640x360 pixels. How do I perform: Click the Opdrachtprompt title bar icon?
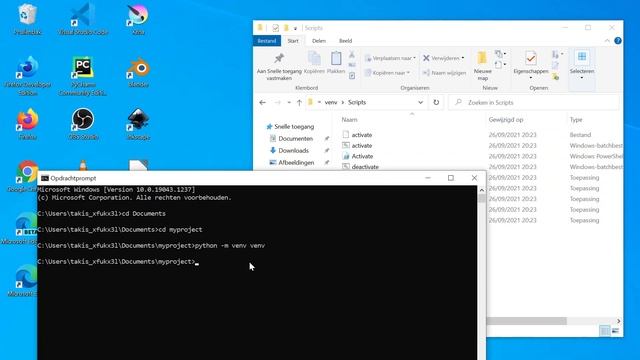pyautogui.click(x=44, y=178)
